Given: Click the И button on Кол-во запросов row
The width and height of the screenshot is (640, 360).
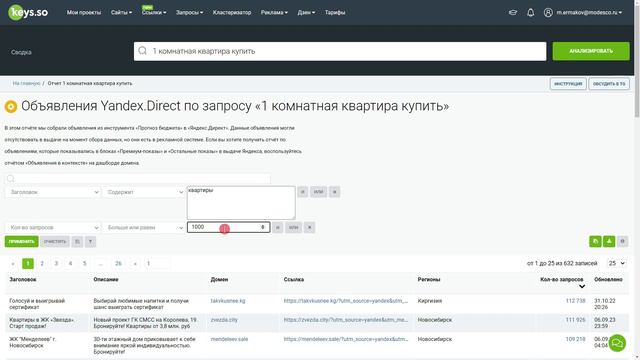Looking at the screenshot, I should pos(278,227).
